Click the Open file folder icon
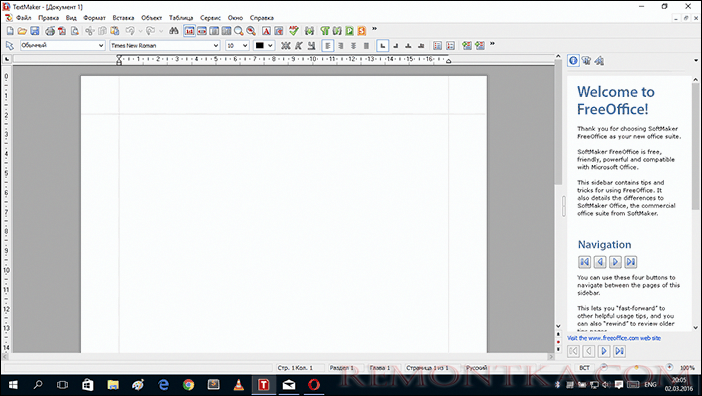This screenshot has height=396, width=702. click(22, 30)
